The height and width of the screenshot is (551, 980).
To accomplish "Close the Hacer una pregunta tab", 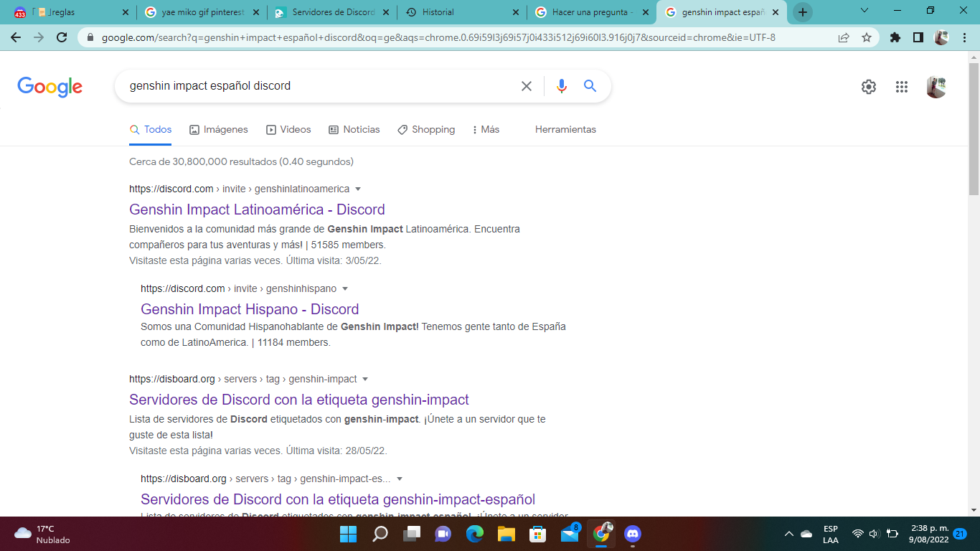I will point(645,12).
